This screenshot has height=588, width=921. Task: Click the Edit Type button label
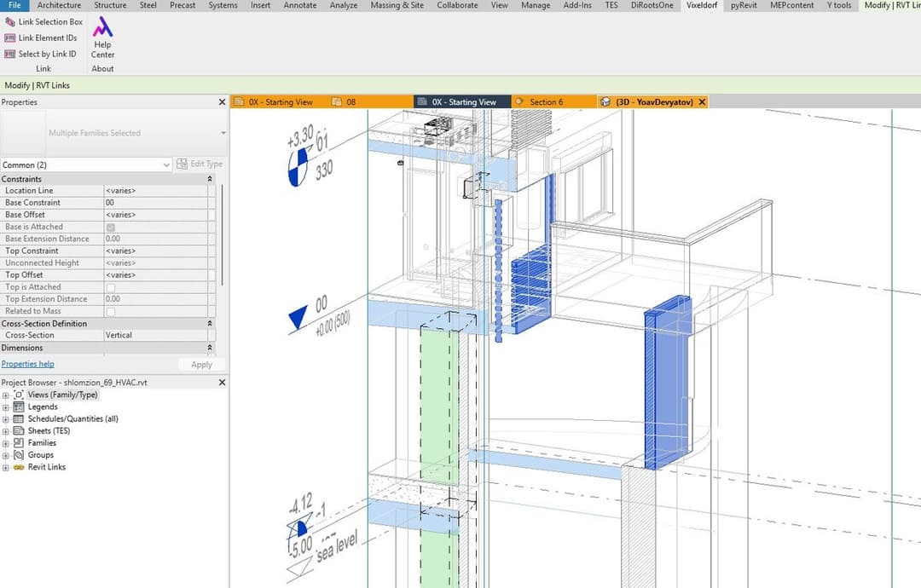point(206,164)
